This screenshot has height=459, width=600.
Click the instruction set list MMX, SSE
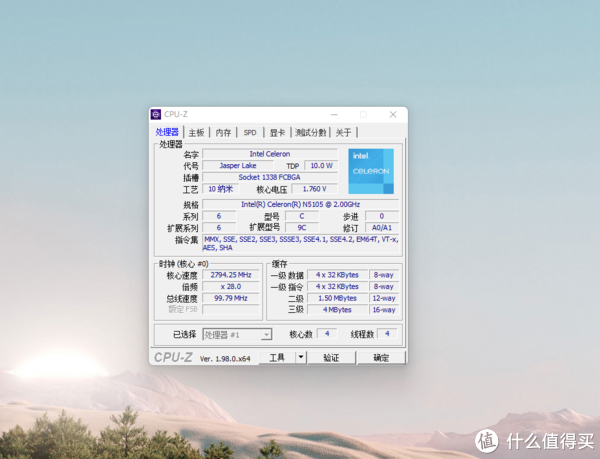tap(301, 243)
